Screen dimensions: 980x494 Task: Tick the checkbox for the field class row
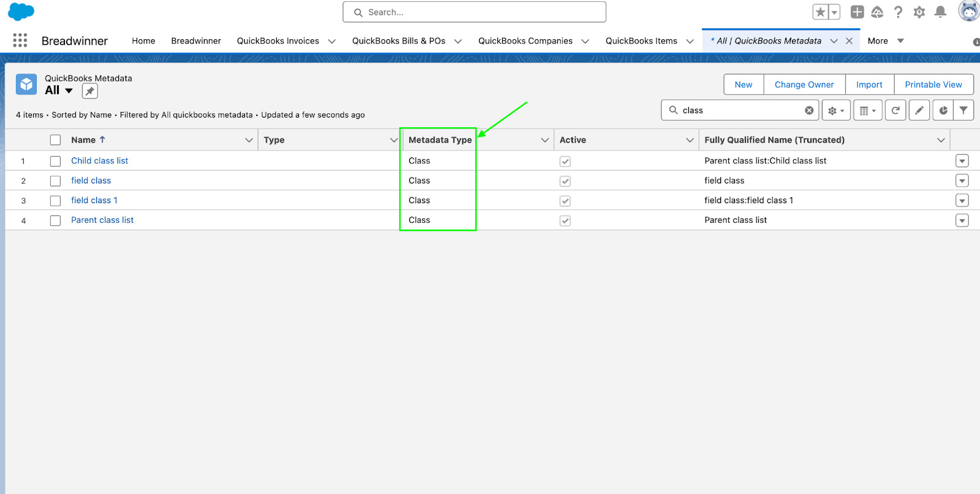[x=55, y=181]
